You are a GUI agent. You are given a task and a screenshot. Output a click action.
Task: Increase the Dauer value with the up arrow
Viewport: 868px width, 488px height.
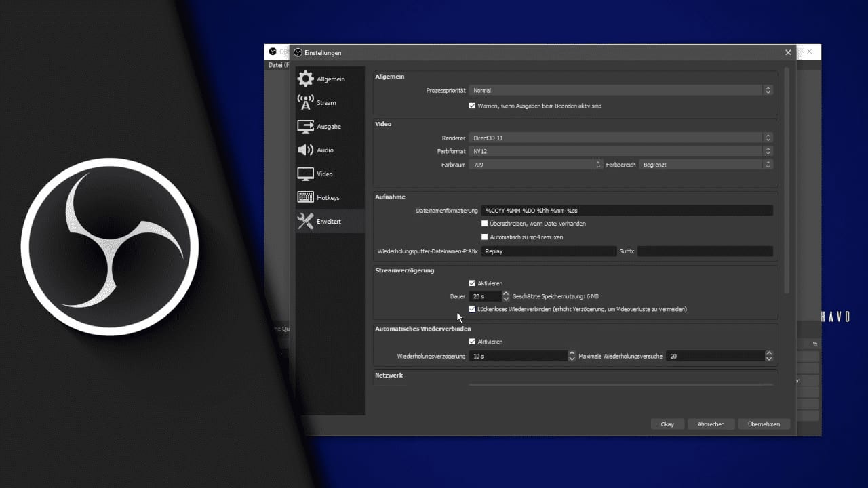pos(506,293)
